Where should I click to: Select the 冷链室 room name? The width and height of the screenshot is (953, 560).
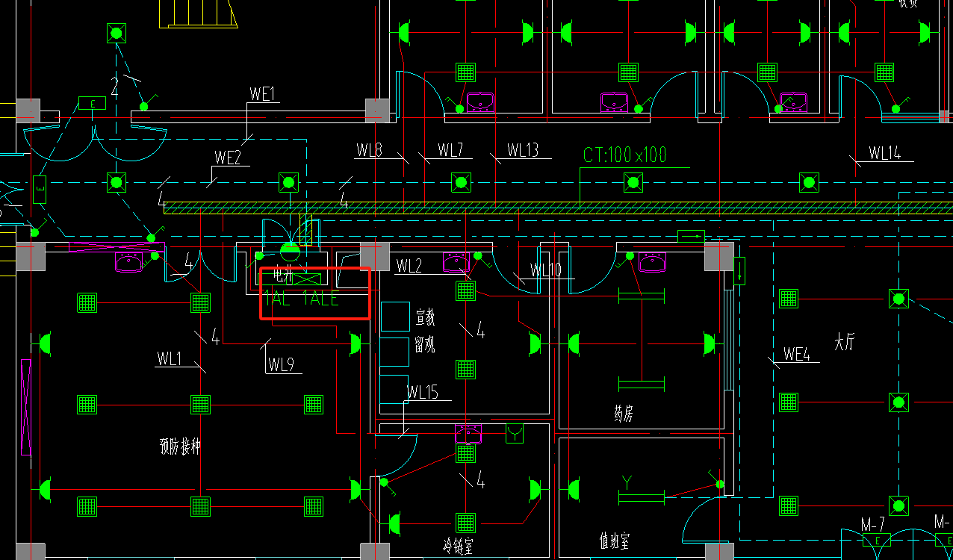click(457, 547)
